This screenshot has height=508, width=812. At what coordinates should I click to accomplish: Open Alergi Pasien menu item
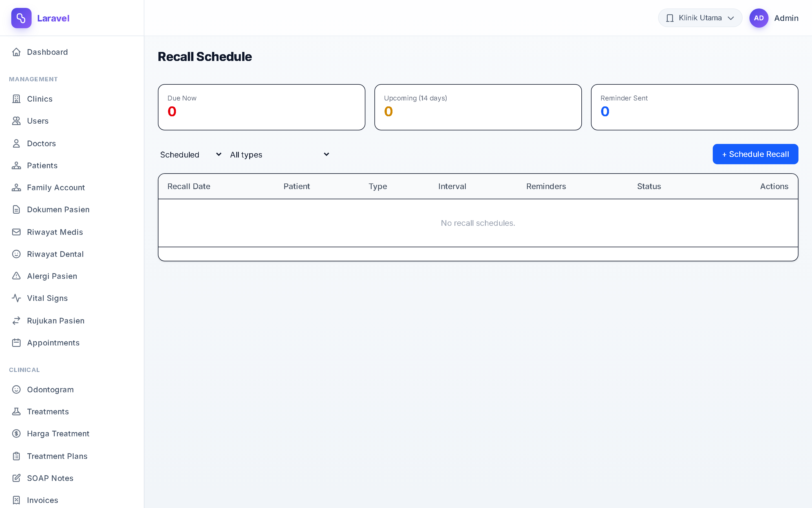click(x=72, y=276)
